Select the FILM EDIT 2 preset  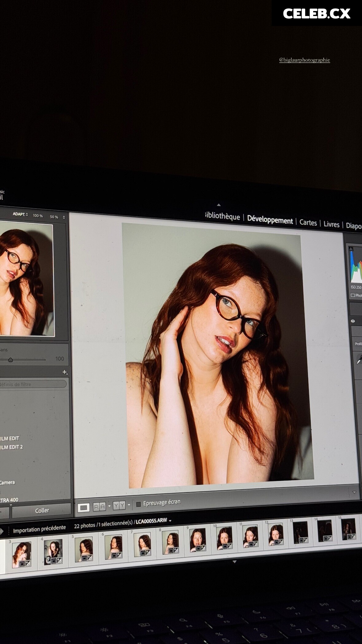point(11,447)
